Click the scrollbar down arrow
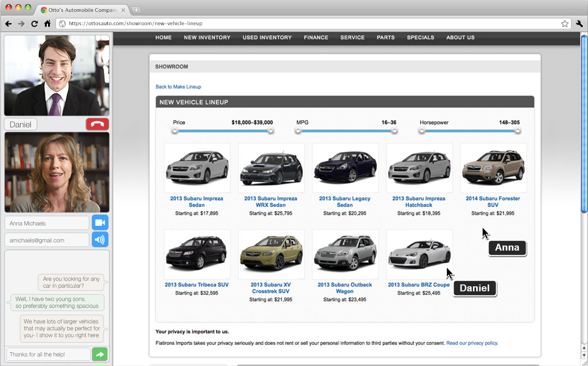588x366 pixels. click(x=584, y=355)
